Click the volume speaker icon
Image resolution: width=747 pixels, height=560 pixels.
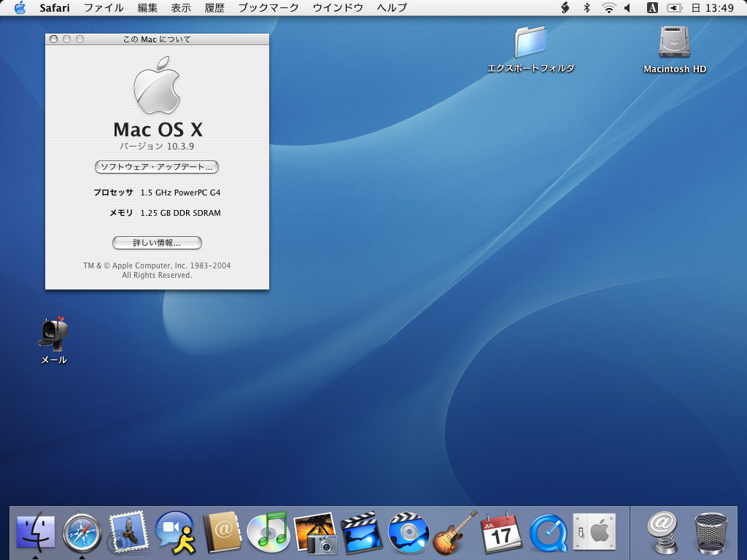tap(627, 7)
